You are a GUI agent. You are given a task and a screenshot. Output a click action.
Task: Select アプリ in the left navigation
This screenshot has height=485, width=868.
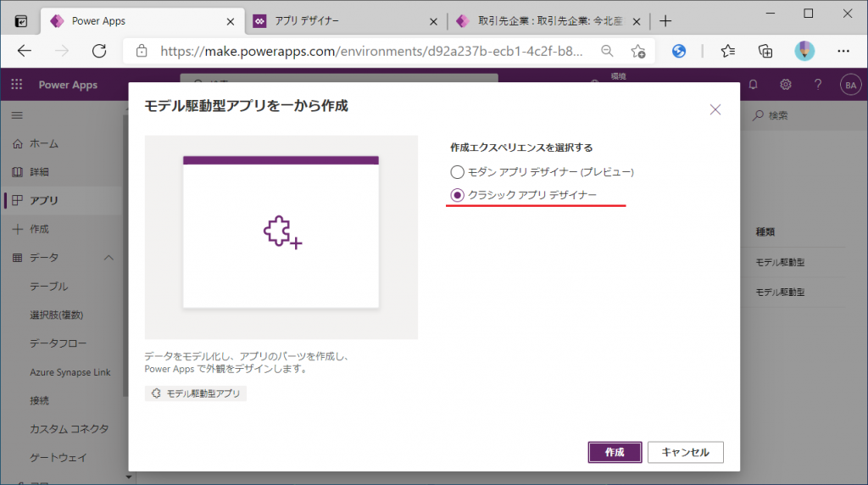point(44,200)
